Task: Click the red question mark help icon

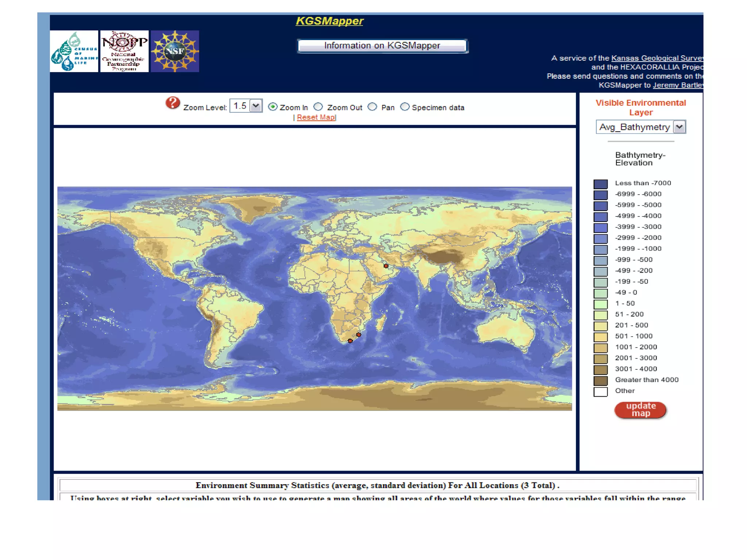Action: tap(173, 103)
